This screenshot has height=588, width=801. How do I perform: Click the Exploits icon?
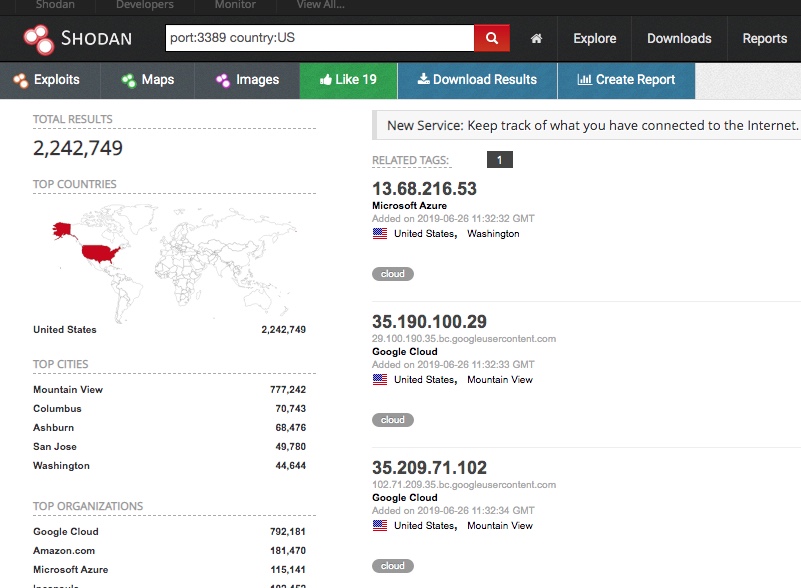point(20,80)
